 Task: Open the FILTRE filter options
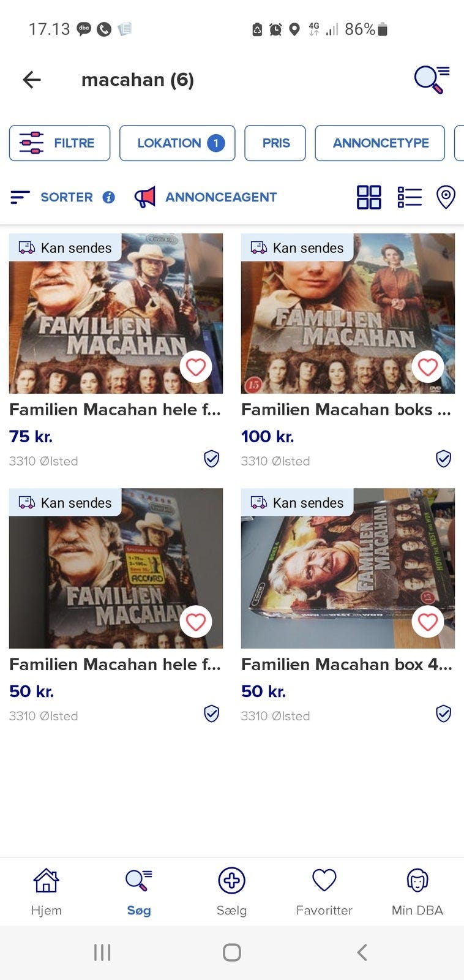point(59,143)
